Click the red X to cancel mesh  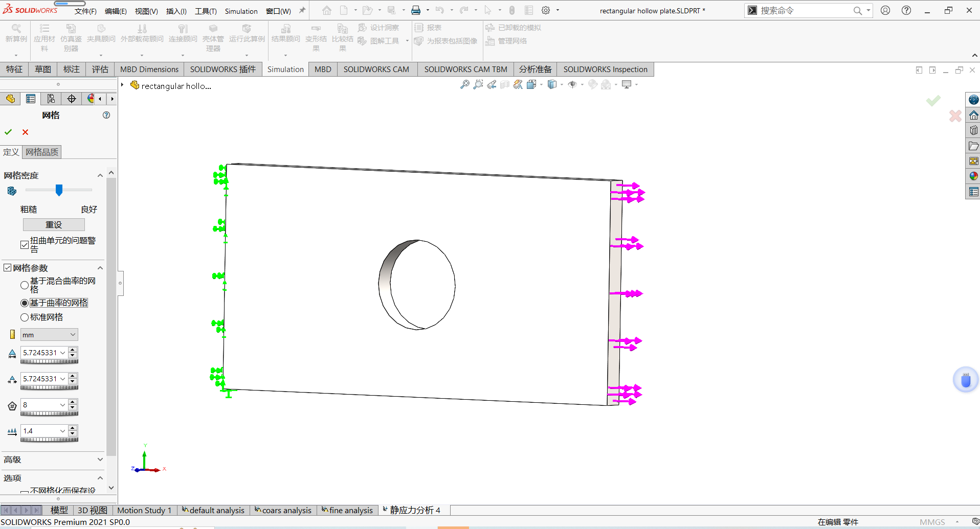(25, 132)
